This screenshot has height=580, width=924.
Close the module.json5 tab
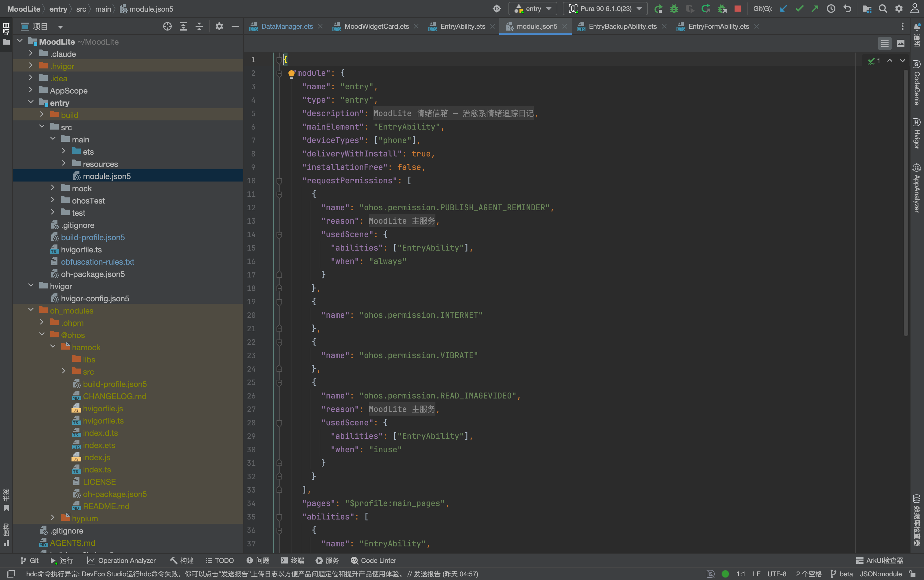pyautogui.click(x=565, y=27)
